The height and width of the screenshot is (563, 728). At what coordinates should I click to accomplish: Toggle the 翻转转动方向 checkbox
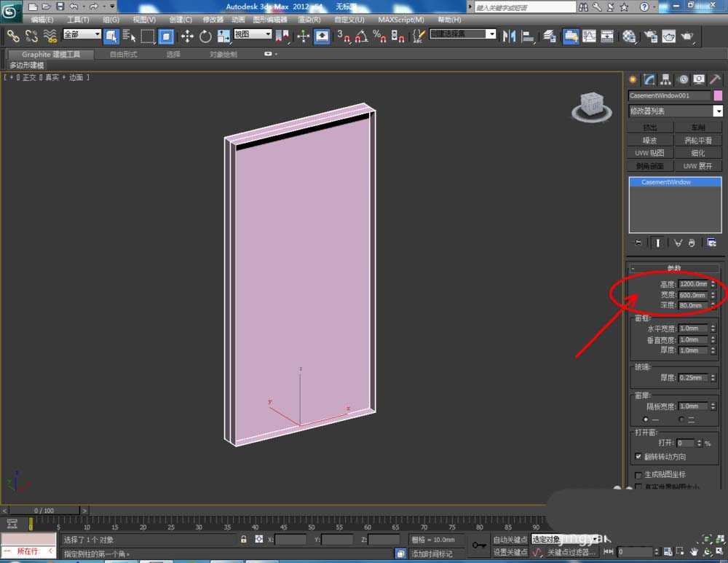click(x=638, y=457)
